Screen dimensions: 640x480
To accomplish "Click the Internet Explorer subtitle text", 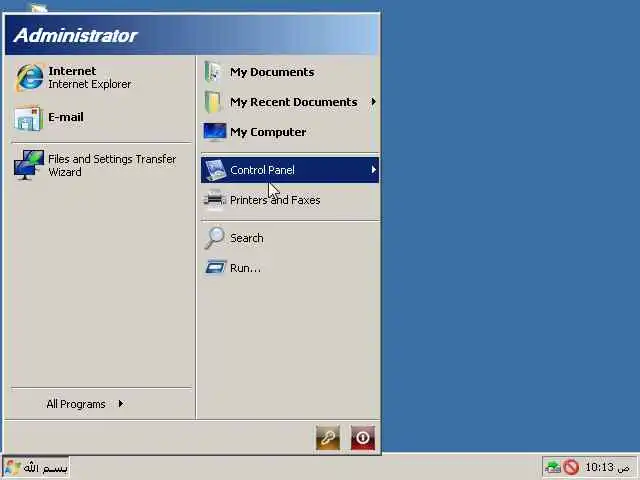I will pos(89,84).
